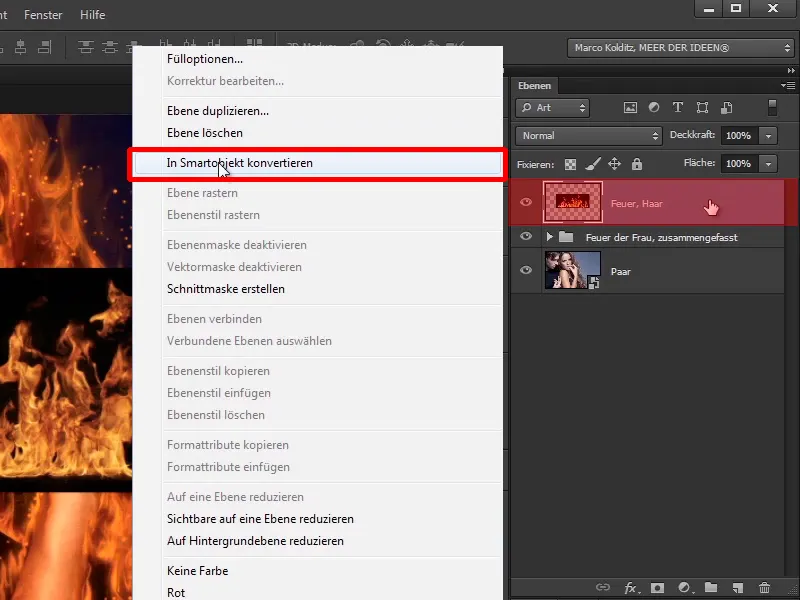Click the auto-align layers icon
The width and height of the screenshot is (800, 600).
[x=254, y=43]
